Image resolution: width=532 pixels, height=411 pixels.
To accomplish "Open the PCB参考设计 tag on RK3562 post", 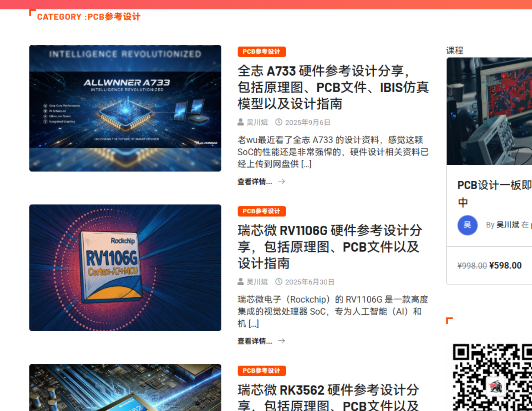I will (x=261, y=371).
